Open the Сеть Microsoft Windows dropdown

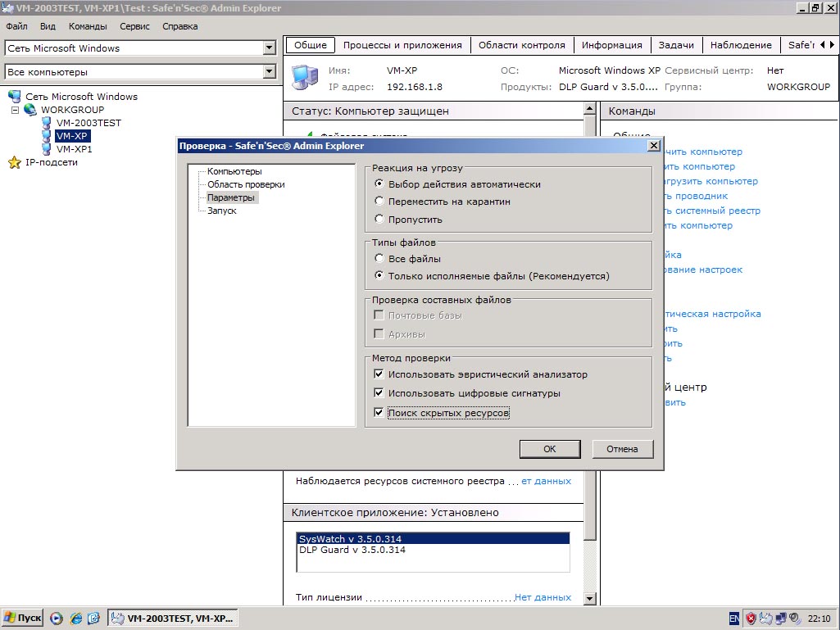(x=270, y=48)
